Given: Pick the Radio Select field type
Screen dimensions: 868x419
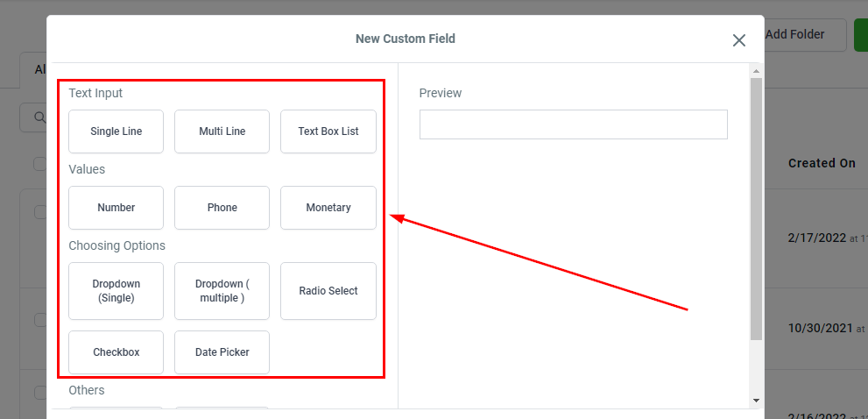Looking at the screenshot, I should pyautogui.click(x=328, y=291).
